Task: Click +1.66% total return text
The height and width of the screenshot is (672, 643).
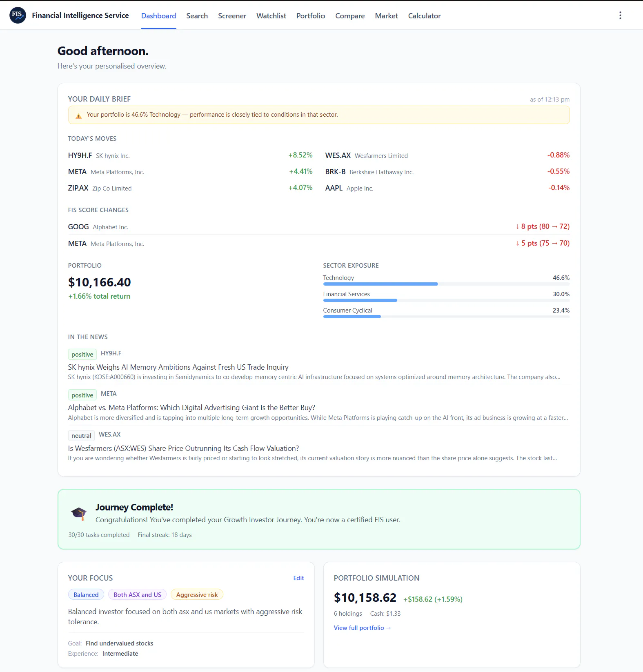Action: pyautogui.click(x=99, y=296)
